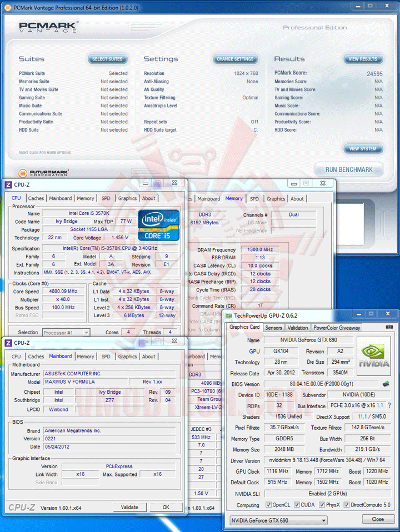The image size is (400, 532).
Task: Click the PCMark Suite row
Action: (x=73, y=73)
